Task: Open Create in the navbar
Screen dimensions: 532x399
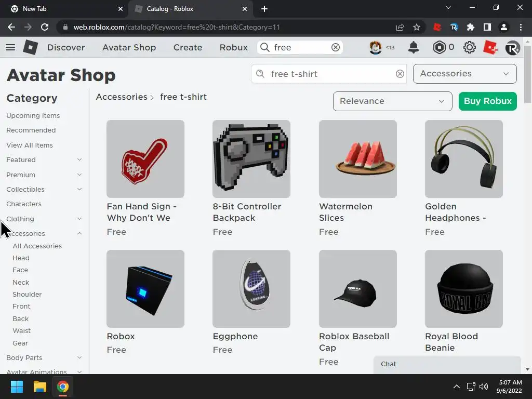Action: tap(188, 47)
